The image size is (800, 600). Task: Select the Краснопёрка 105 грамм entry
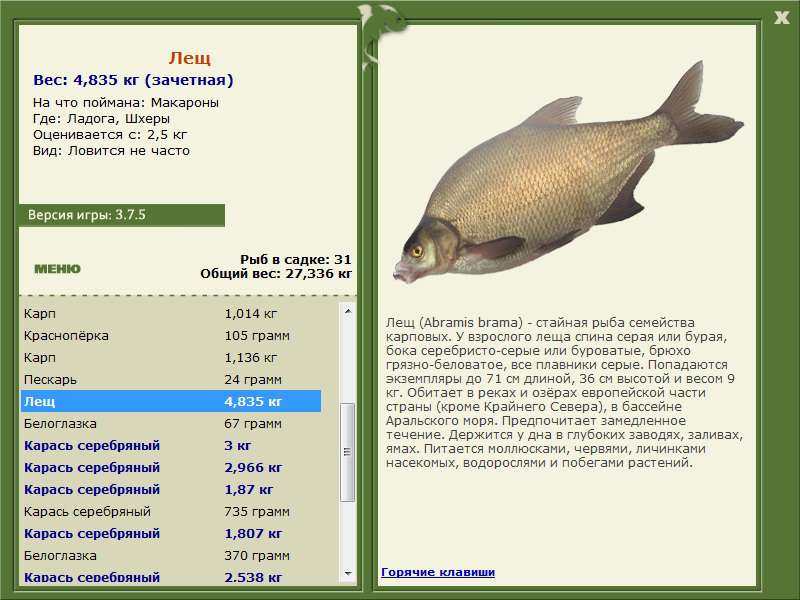click(171, 335)
